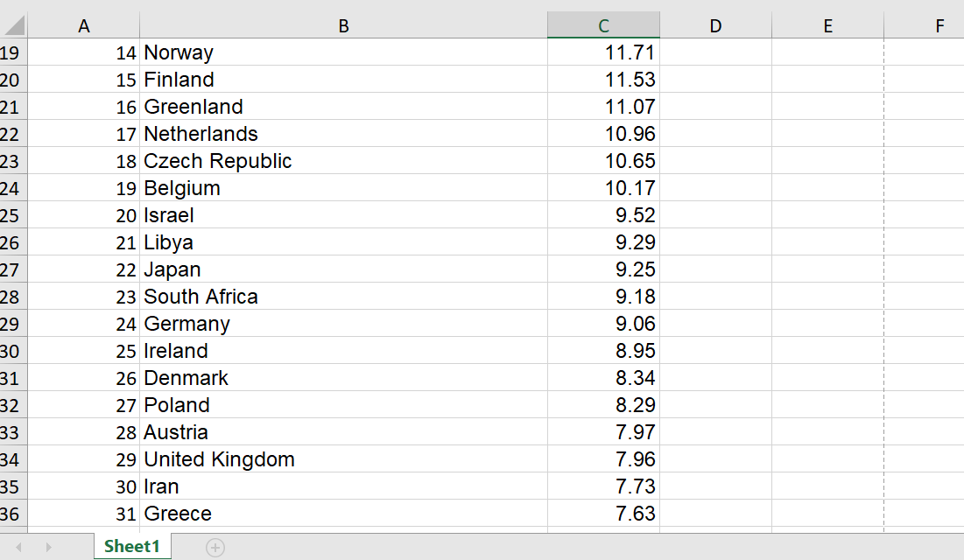
Task: Select the cell showing 7.73 for Iran
Action: 603,486
